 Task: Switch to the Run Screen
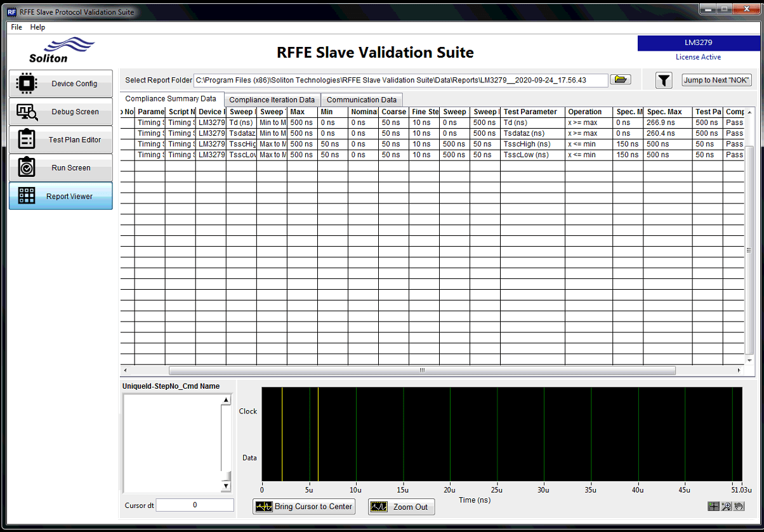pyautogui.click(x=60, y=167)
